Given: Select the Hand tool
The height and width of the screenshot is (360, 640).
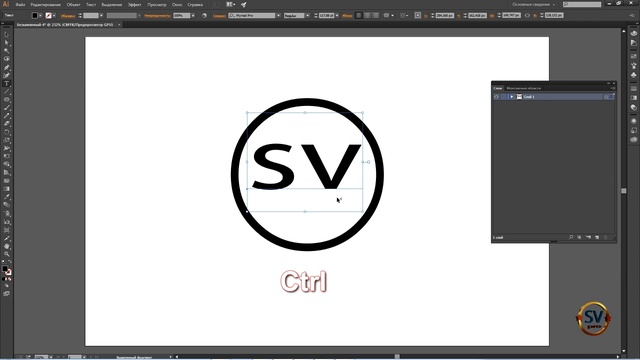Looking at the screenshot, I should 7,246.
